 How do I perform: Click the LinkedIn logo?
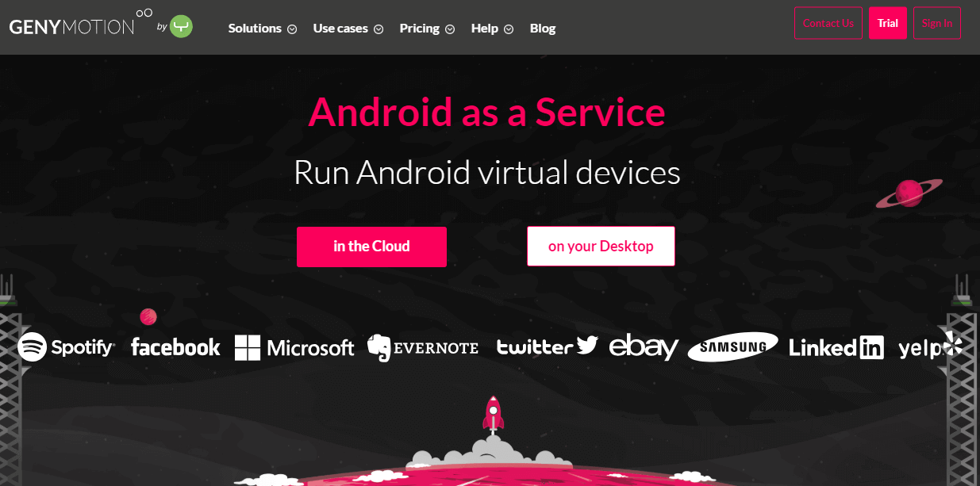click(x=836, y=347)
